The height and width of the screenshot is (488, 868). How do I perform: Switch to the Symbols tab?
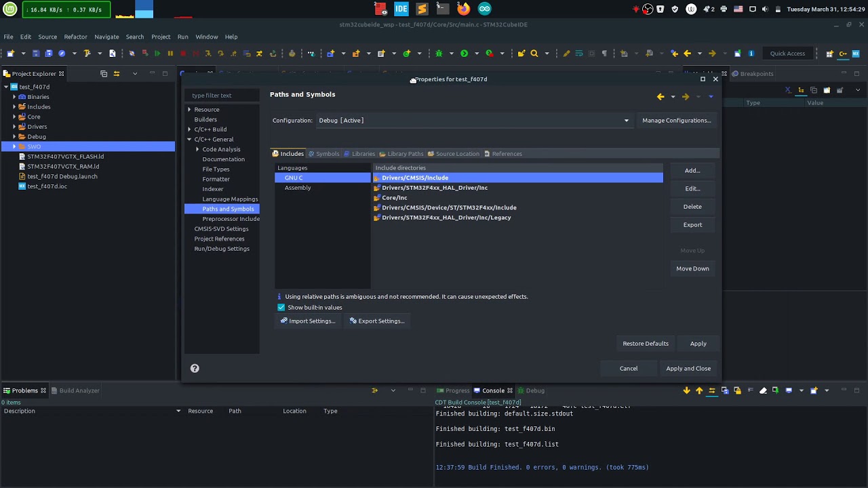[x=323, y=154]
